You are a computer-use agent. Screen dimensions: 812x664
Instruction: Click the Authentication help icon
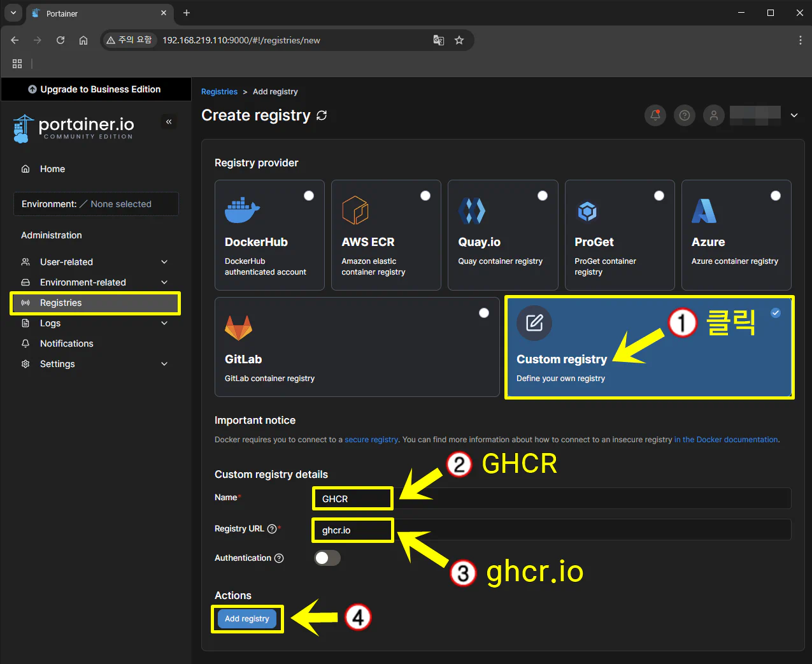279,558
